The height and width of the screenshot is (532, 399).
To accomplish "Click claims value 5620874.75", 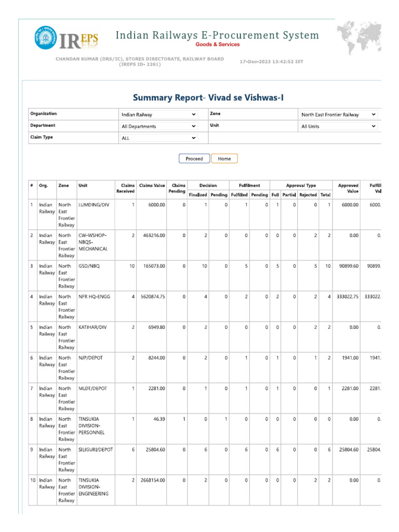I will pyautogui.click(x=153, y=297).
